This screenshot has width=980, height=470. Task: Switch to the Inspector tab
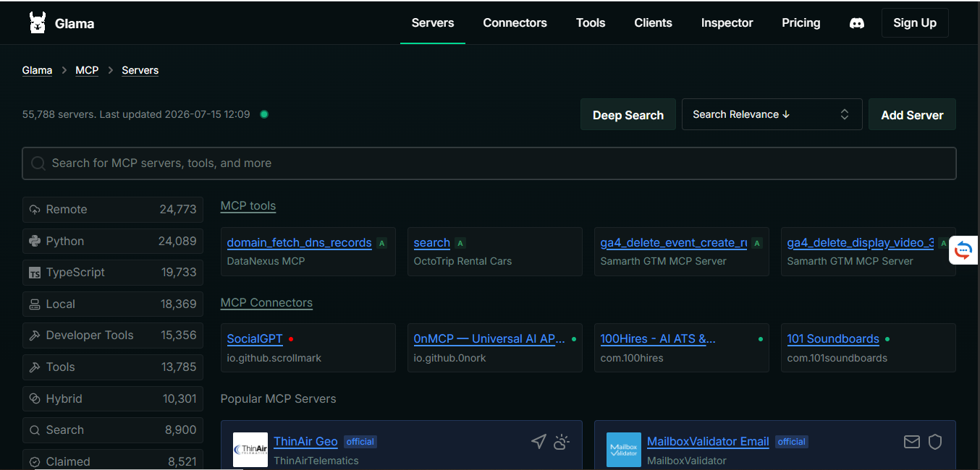point(727,23)
